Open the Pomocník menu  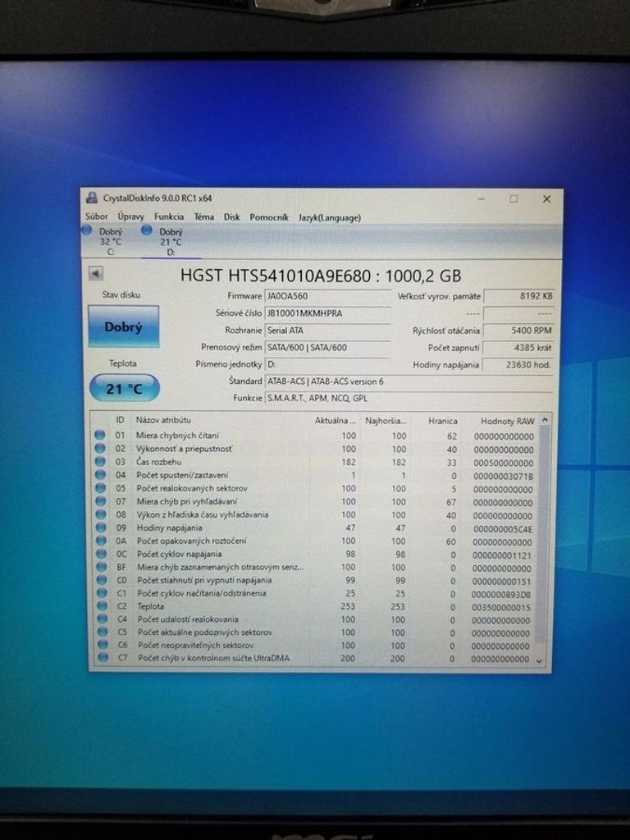[269, 217]
